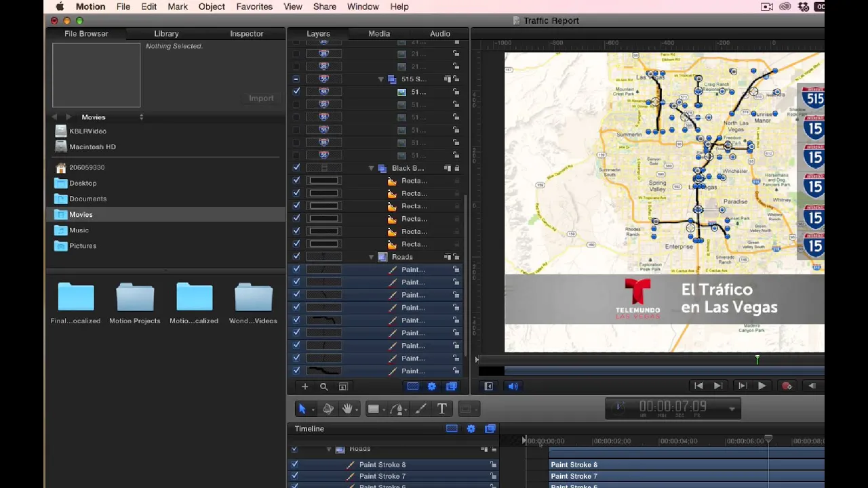Select the Rectangle shape tool

tap(373, 409)
